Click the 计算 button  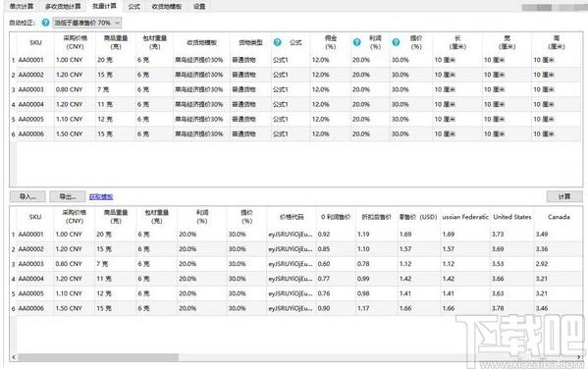(564, 196)
